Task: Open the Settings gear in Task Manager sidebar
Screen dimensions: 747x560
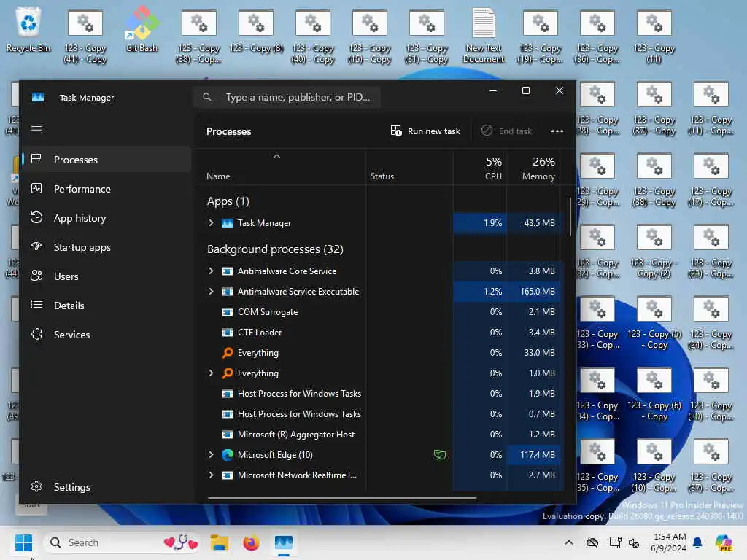Action: click(x=36, y=486)
